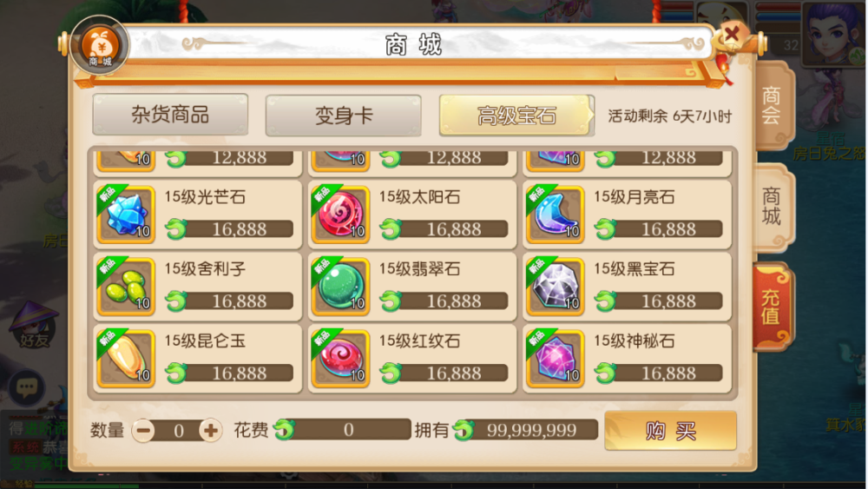
Task: Select the 15级翡翠石 green orb icon
Action: [340, 287]
